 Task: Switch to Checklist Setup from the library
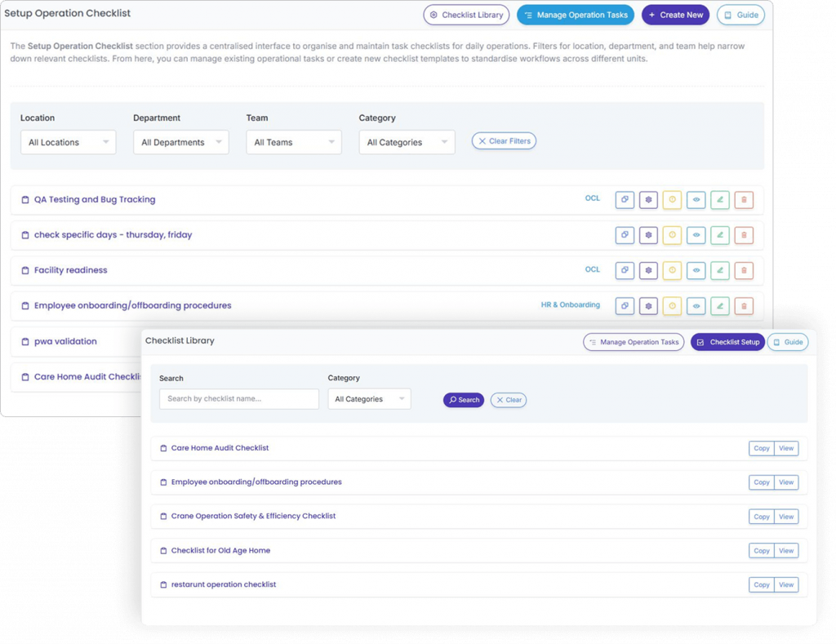(727, 342)
